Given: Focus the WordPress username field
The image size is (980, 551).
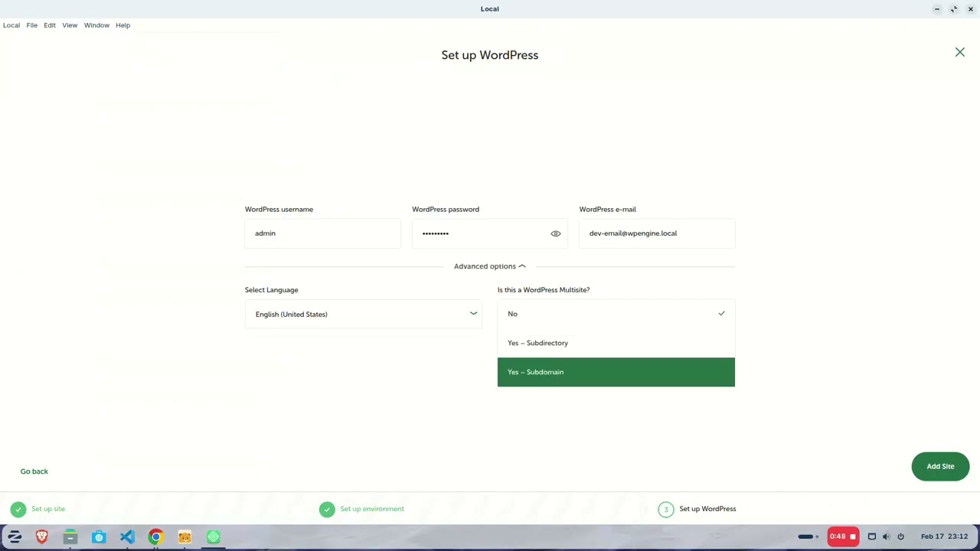Looking at the screenshot, I should click(322, 233).
